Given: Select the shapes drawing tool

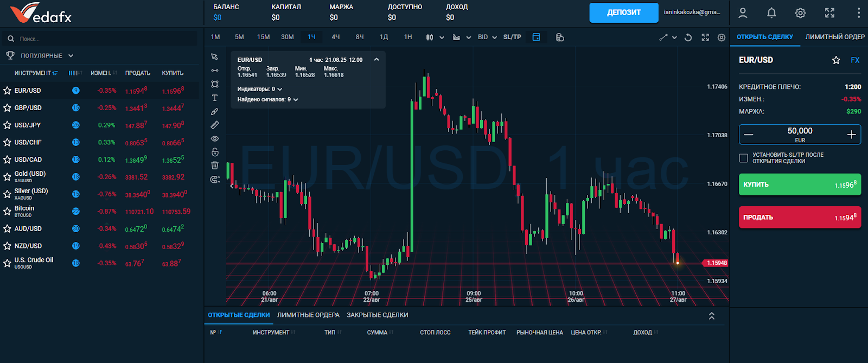Looking at the screenshot, I should (215, 84).
